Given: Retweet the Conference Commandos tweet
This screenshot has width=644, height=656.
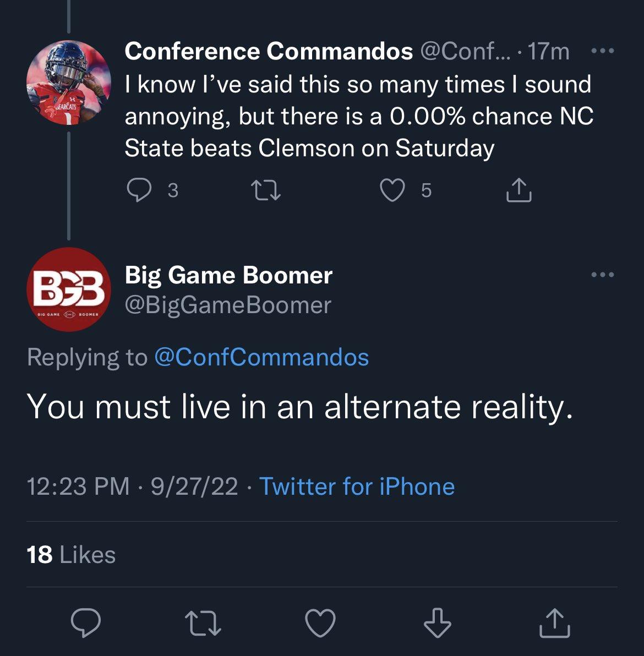Looking at the screenshot, I should [x=266, y=190].
